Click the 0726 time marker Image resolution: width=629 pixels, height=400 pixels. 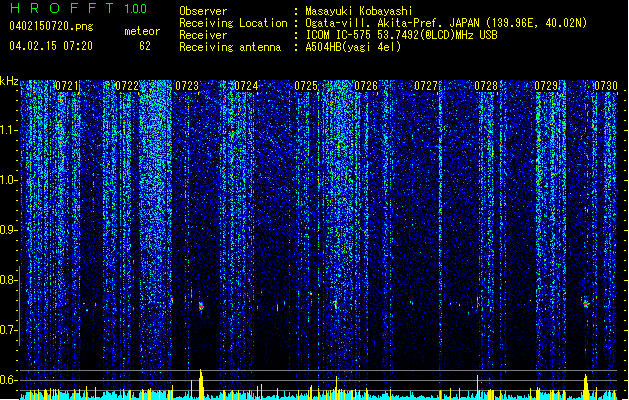(x=366, y=86)
